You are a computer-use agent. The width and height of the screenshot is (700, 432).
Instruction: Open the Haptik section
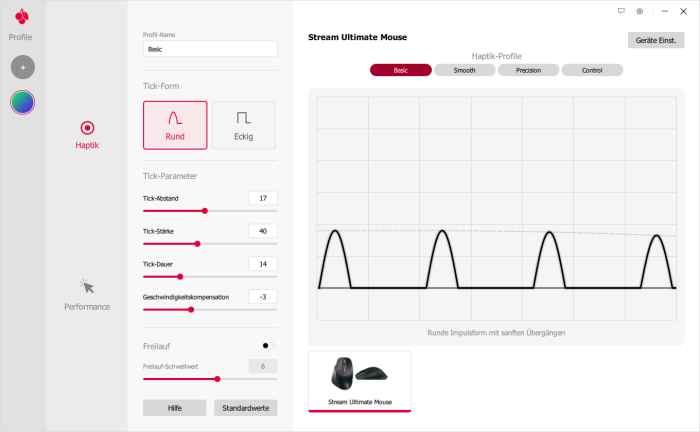tap(87, 134)
